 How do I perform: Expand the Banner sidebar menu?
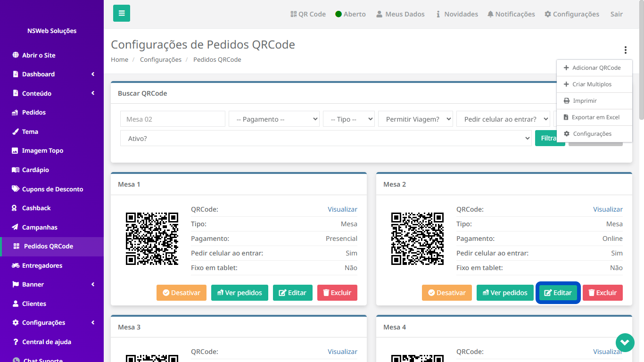[52, 285]
